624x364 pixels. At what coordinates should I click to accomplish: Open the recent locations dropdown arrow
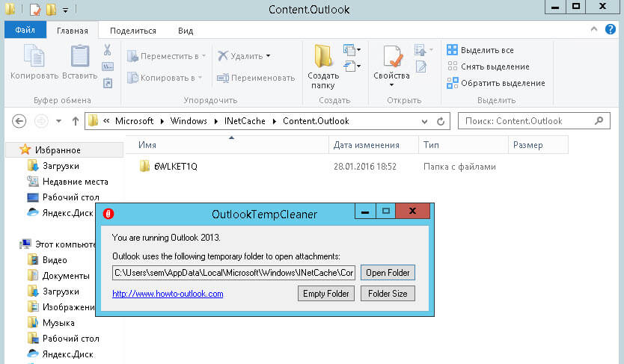(58, 121)
